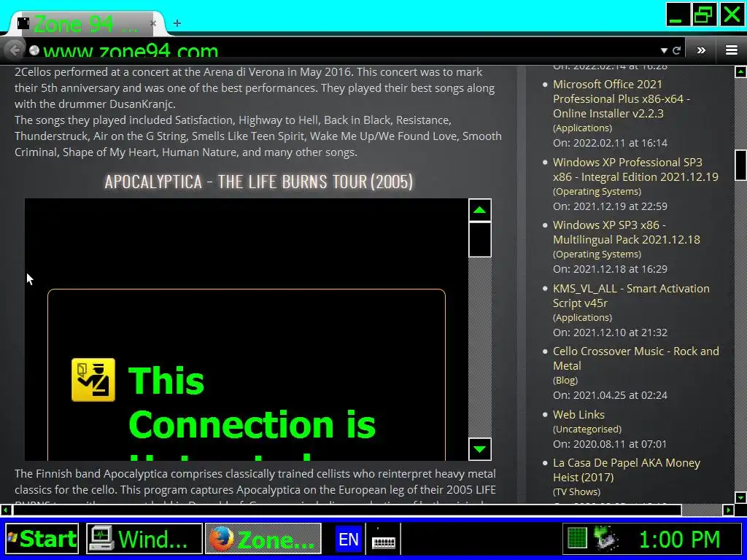Click the network connection tray icon

click(605, 539)
